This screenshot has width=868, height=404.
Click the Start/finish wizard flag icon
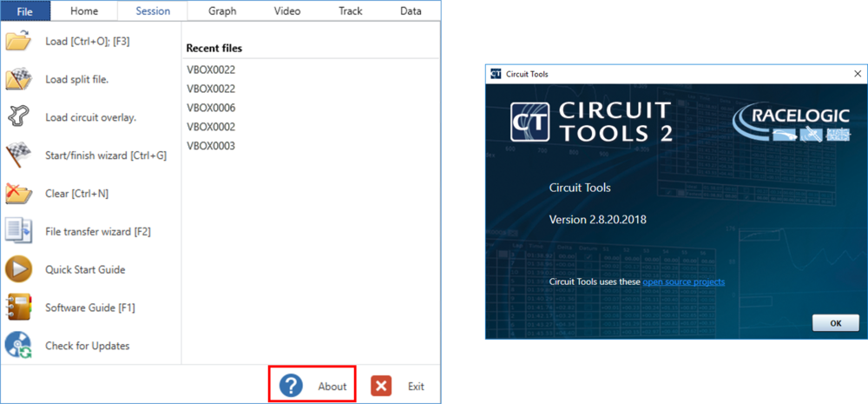tap(18, 156)
